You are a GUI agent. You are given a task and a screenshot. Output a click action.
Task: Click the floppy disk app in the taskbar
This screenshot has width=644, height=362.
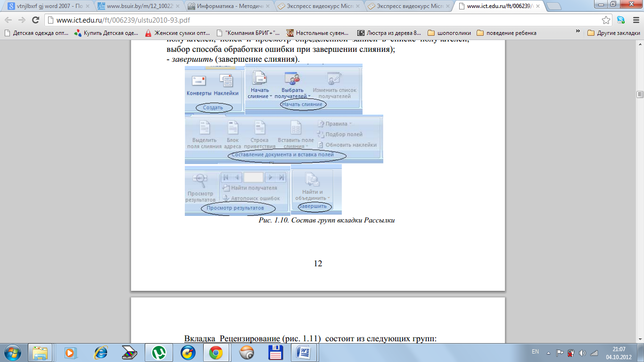click(x=275, y=352)
